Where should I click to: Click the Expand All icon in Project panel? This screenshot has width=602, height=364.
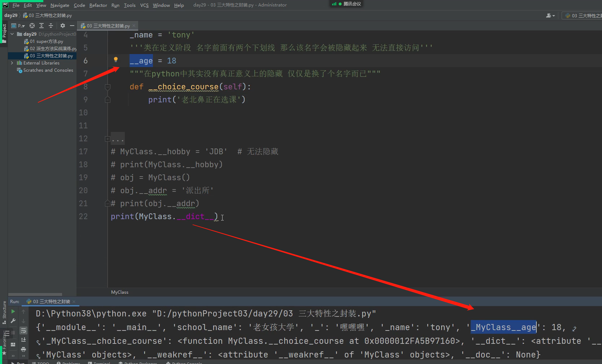click(41, 26)
